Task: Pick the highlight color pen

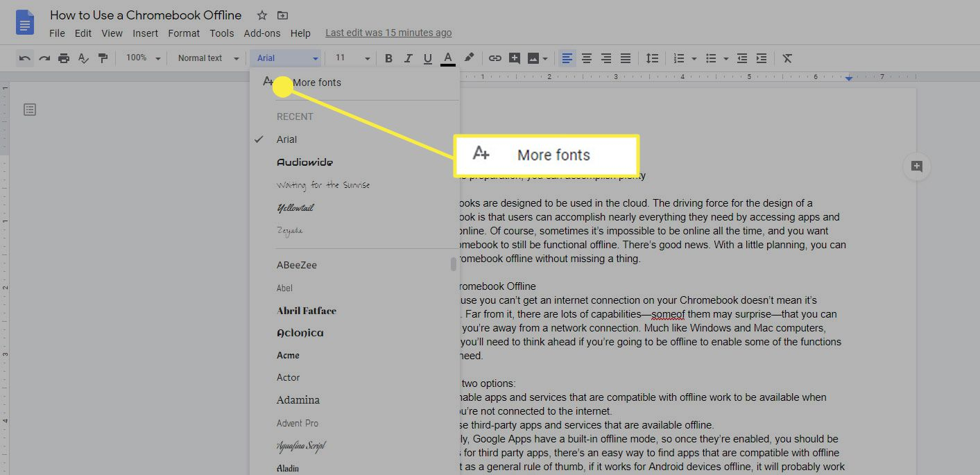Action: 469,58
